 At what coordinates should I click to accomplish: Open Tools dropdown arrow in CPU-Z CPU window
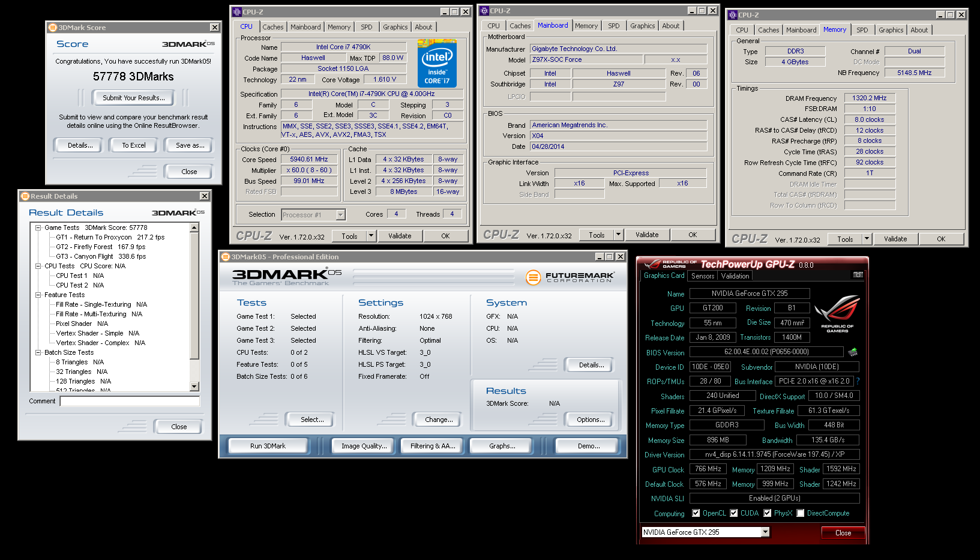[371, 236]
